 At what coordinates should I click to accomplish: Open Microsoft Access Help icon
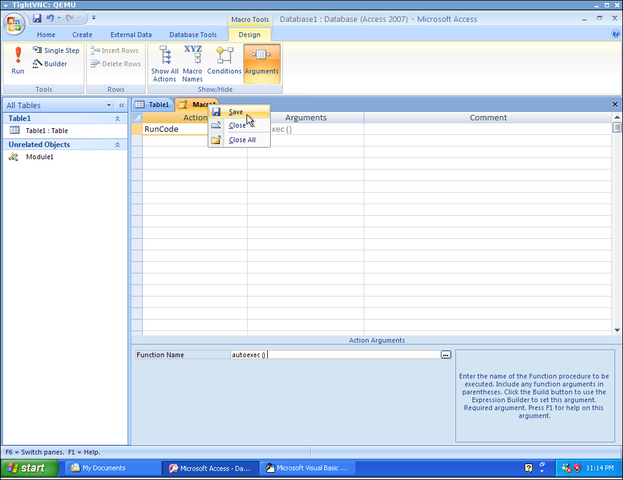coord(615,34)
